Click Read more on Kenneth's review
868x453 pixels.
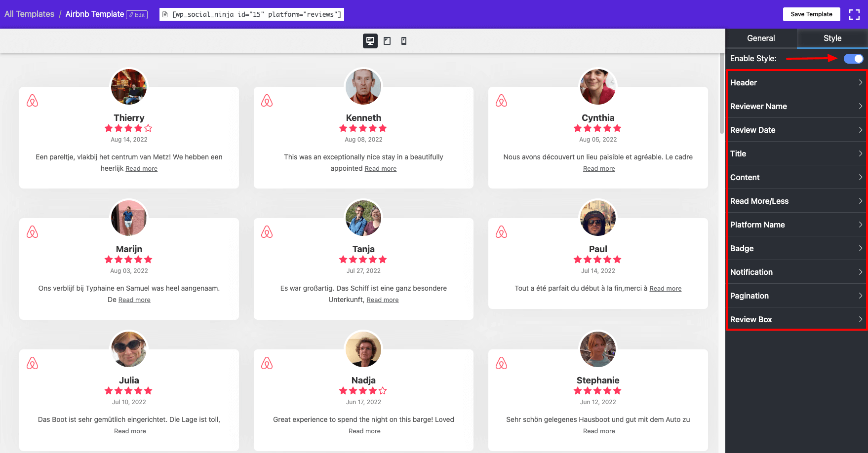[380, 168]
